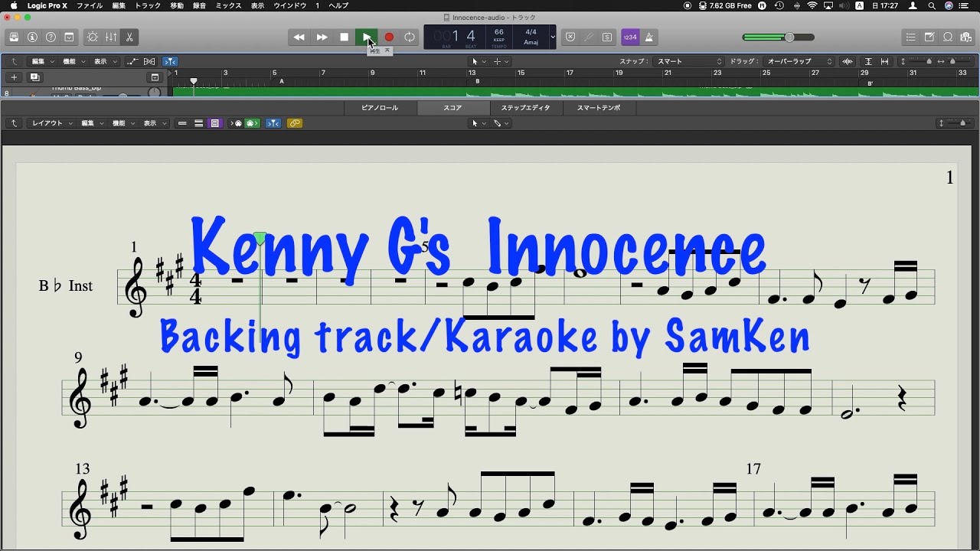The image size is (980, 551).
Task: Toggle score editor Catch Playhead button
Action: tap(273, 123)
